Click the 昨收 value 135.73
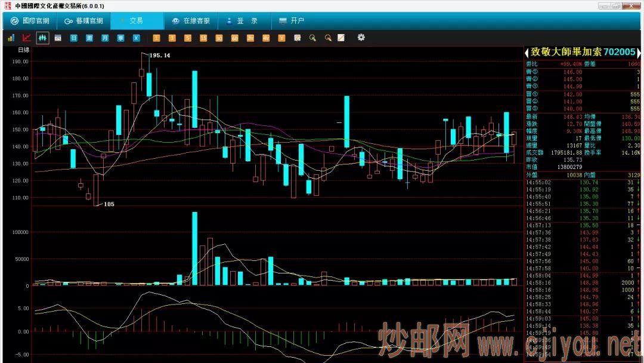The height and width of the screenshot is (363, 644). pyautogui.click(x=572, y=159)
